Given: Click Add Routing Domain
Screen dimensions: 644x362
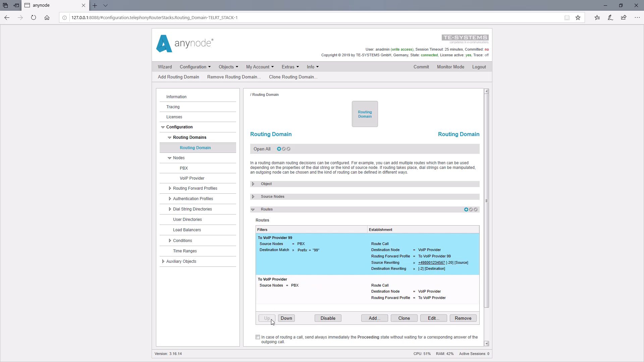Looking at the screenshot, I should [x=178, y=77].
